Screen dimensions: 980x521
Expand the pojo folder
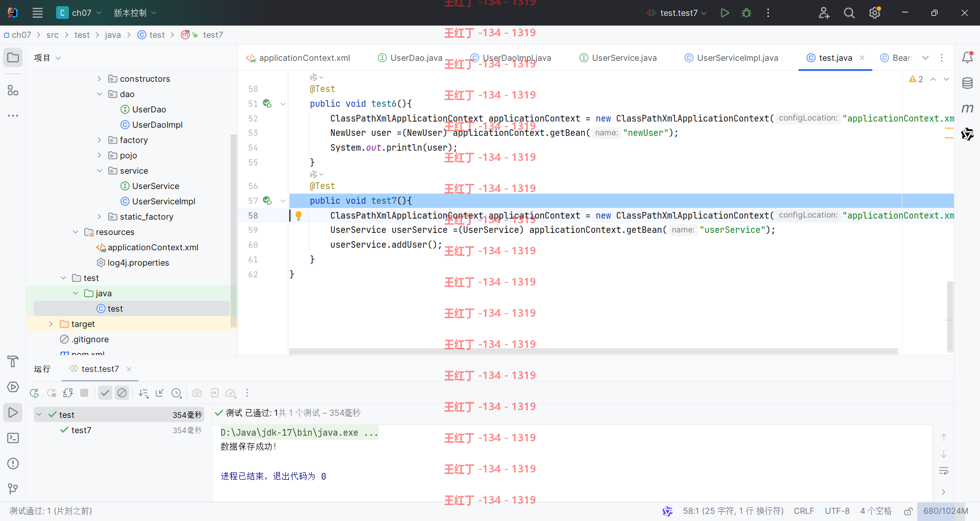pyautogui.click(x=100, y=155)
